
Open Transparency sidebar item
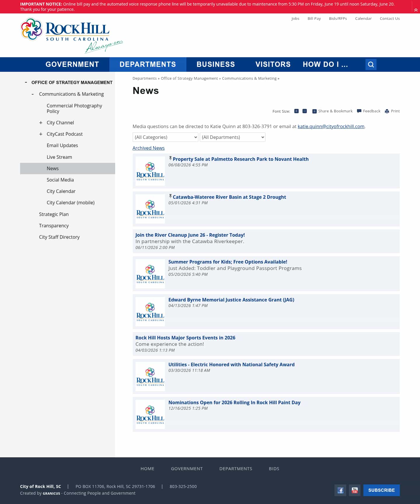(54, 226)
